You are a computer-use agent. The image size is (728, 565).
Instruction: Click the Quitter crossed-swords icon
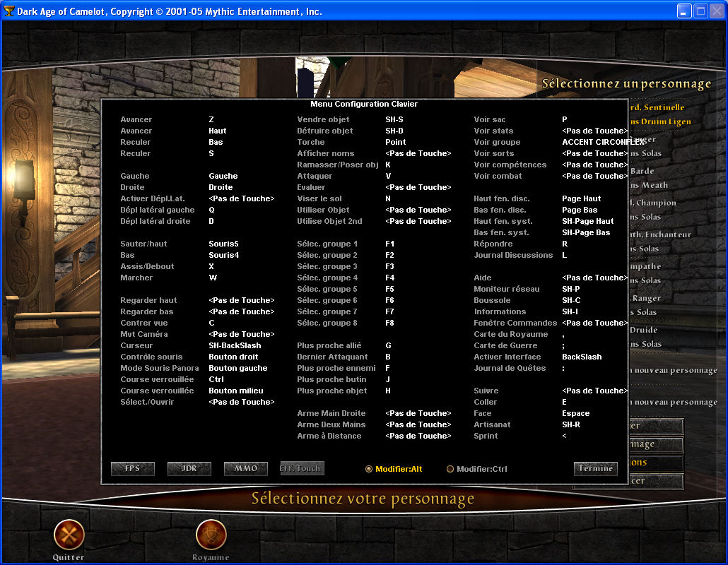coord(69,535)
